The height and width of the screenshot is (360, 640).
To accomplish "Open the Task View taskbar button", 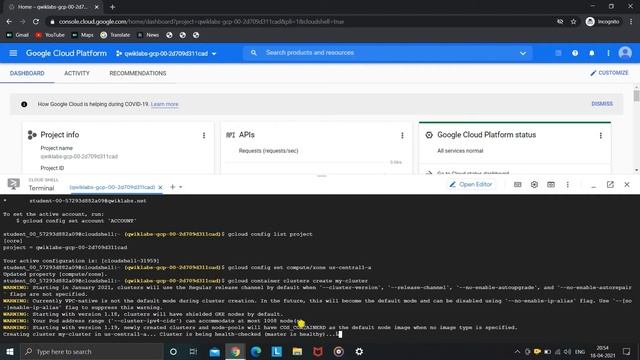I will point(193,351).
